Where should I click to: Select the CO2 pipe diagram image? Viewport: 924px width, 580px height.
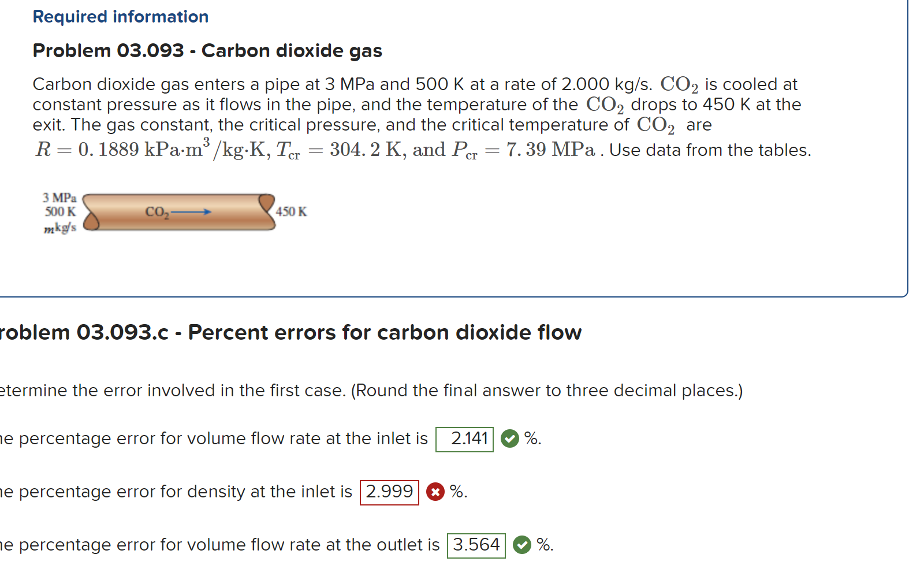pyautogui.click(x=173, y=213)
